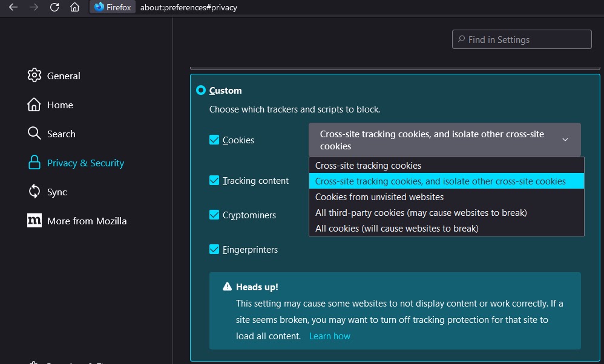Toggle the Tracking content checkbox

(x=214, y=180)
